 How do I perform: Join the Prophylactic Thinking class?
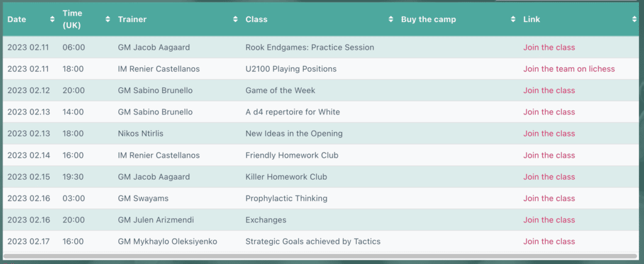click(549, 199)
